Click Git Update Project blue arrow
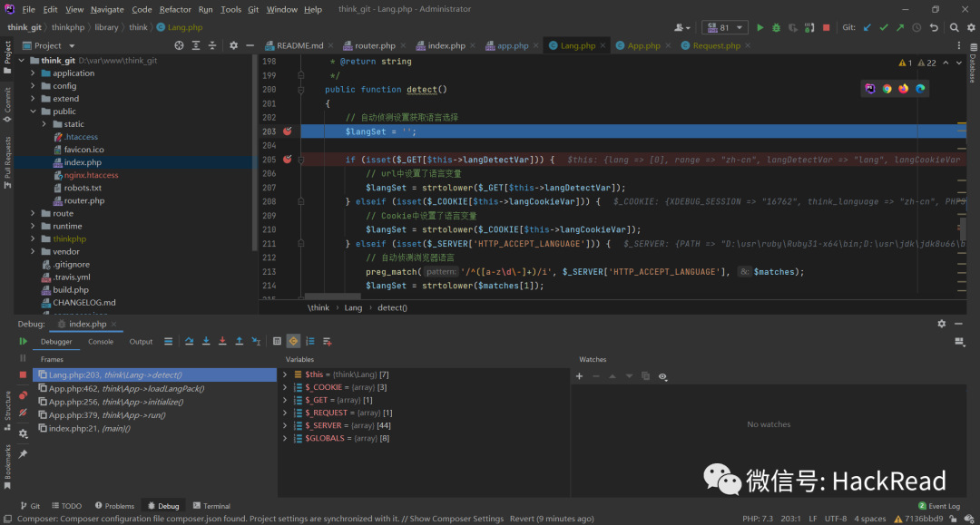 867,27
